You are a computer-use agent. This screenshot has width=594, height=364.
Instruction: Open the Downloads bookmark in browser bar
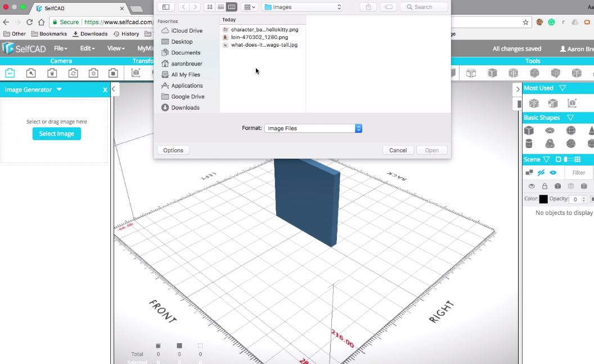[x=90, y=34]
